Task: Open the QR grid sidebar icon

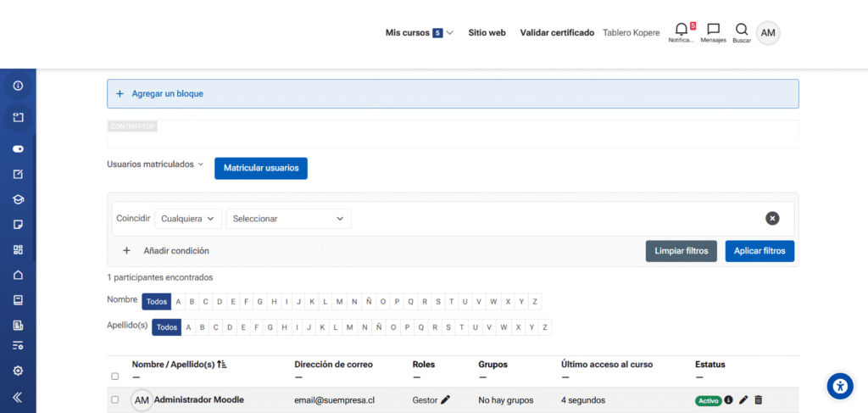Action: coord(18,249)
